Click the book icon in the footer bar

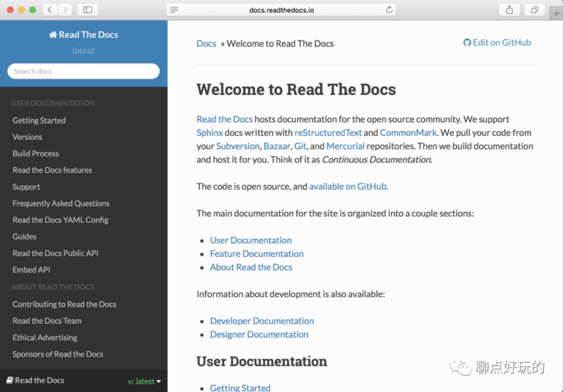[x=10, y=380]
